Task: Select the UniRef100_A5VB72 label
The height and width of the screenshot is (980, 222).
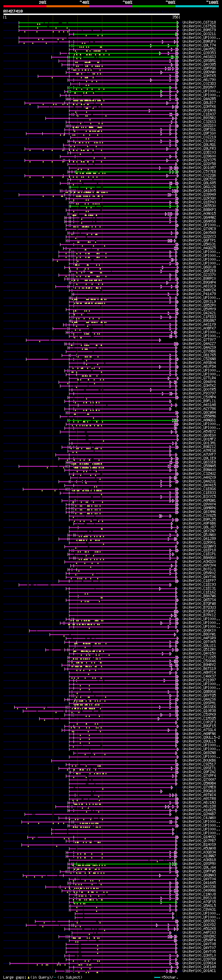Action: click(x=199, y=431)
